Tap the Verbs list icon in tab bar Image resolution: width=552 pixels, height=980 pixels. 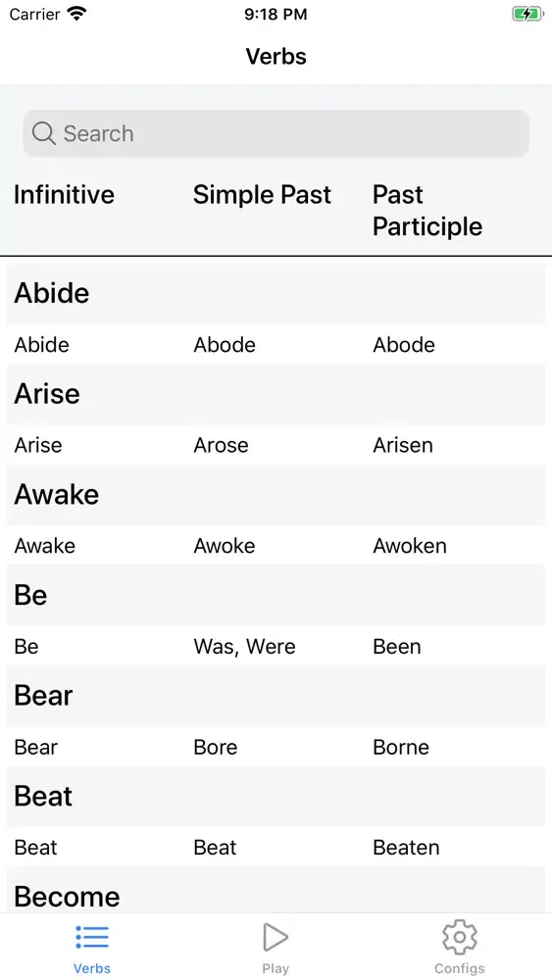pyautogui.click(x=92, y=937)
